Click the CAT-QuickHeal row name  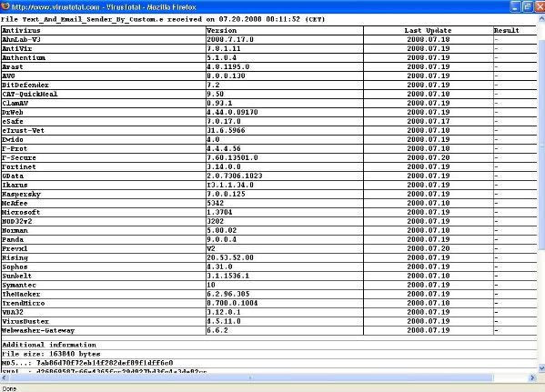pyautogui.click(x=30, y=94)
